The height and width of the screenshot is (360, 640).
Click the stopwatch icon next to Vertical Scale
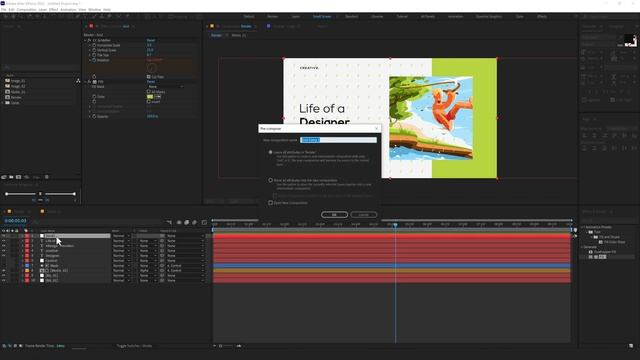[94, 50]
